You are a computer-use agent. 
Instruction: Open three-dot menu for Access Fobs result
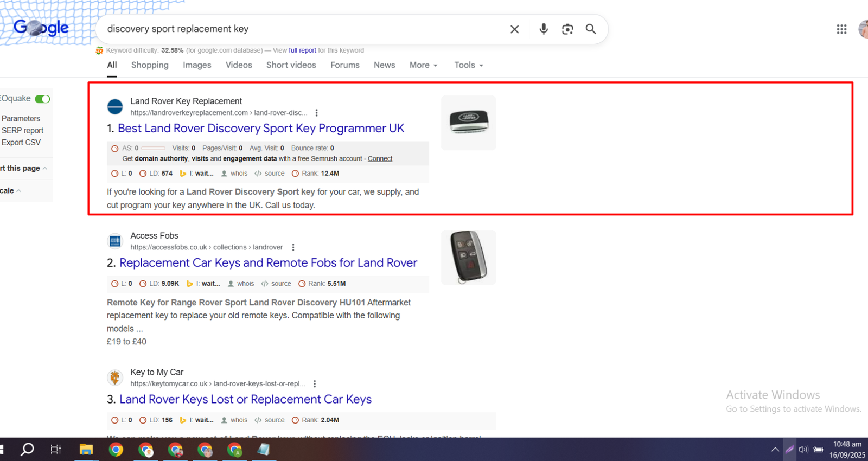pos(293,247)
